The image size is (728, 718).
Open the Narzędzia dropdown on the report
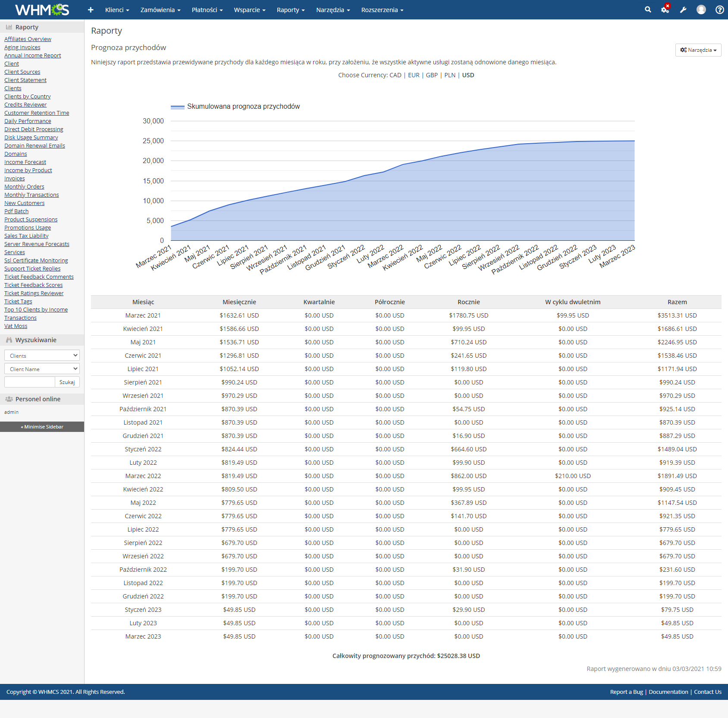(698, 50)
